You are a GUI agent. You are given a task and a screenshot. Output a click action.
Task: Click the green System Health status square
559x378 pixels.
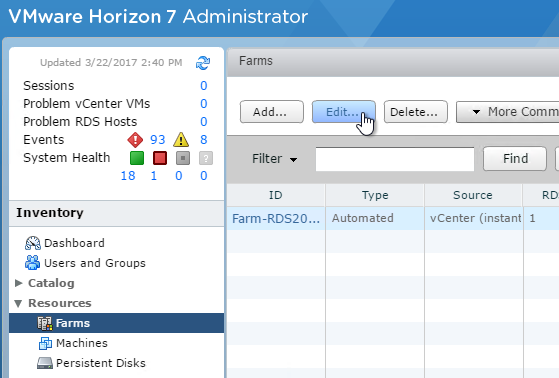coord(137,158)
